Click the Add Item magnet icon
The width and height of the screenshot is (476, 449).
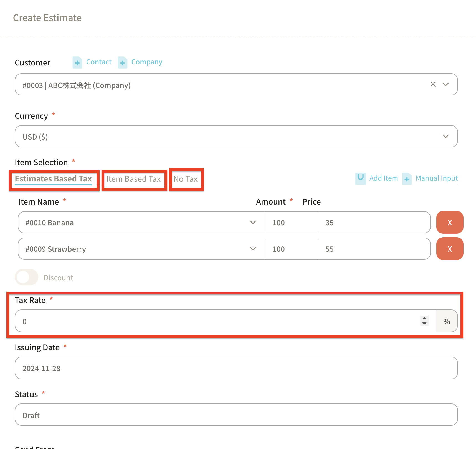pyautogui.click(x=360, y=178)
